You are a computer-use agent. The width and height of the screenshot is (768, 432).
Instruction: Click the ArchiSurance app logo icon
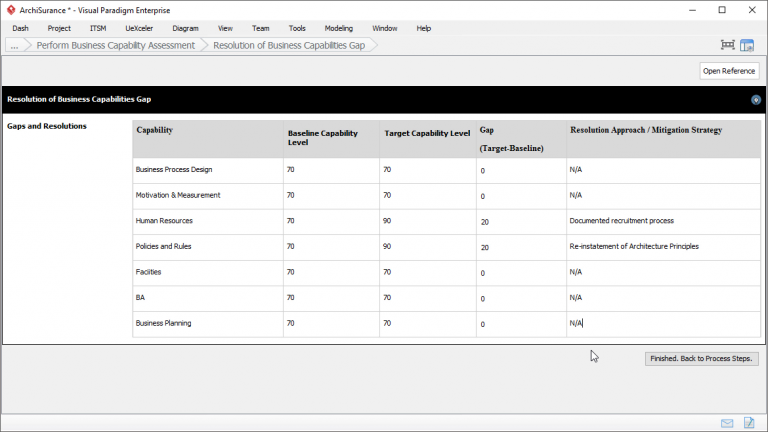pos(10,10)
